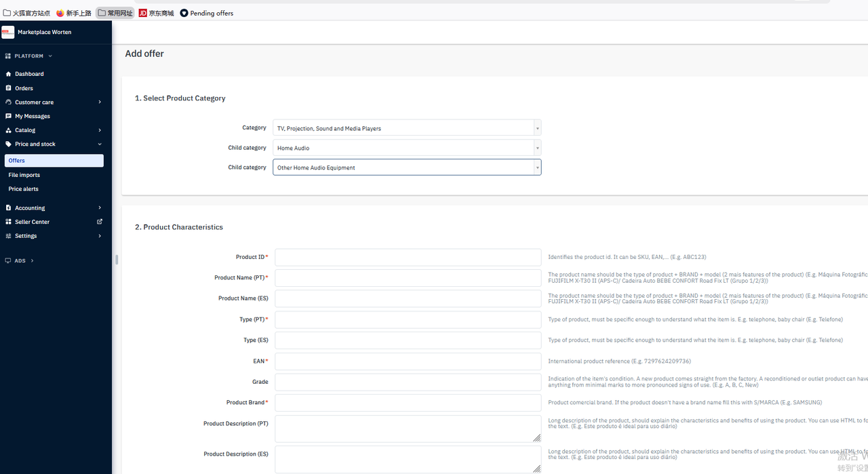Click the Firefox icon bookmark 新手上路

coord(60,13)
